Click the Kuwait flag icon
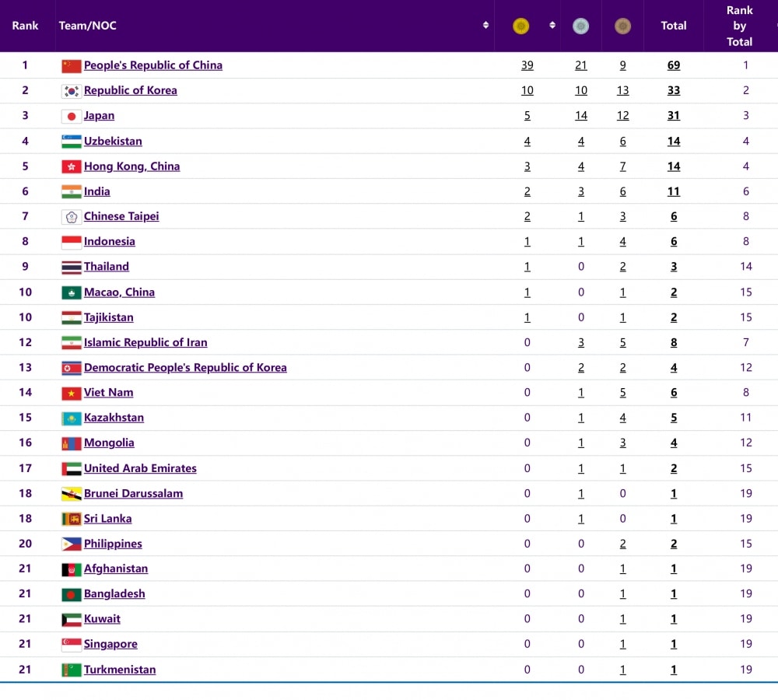The width and height of the screenshot is (778, 700). [x=72, y=620]
